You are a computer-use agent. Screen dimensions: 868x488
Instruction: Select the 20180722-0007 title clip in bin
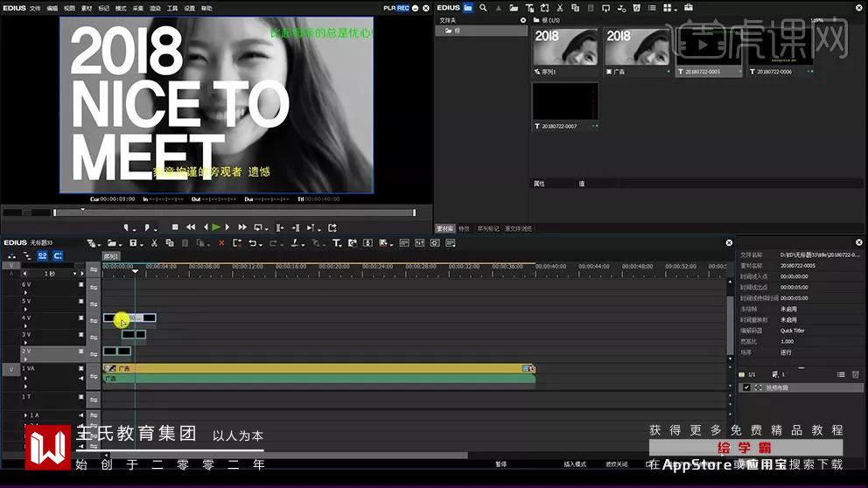565,106
